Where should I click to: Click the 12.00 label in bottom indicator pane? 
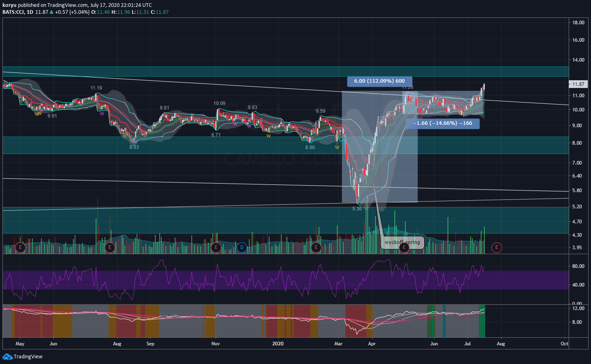click(578, 308)
